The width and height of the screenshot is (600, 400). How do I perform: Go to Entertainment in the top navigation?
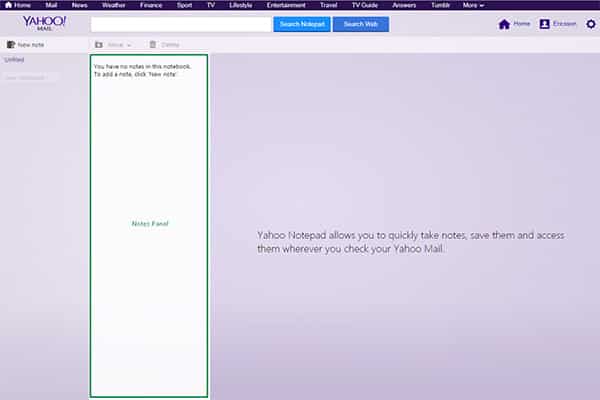pos(286,5)
